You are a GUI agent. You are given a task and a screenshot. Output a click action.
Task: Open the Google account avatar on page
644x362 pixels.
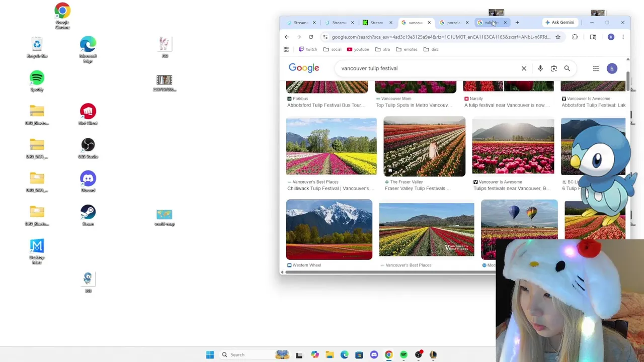click(x=612, y=68)
